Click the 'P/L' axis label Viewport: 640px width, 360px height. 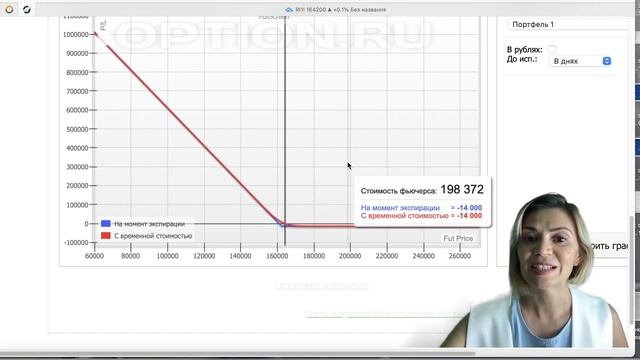103,25
